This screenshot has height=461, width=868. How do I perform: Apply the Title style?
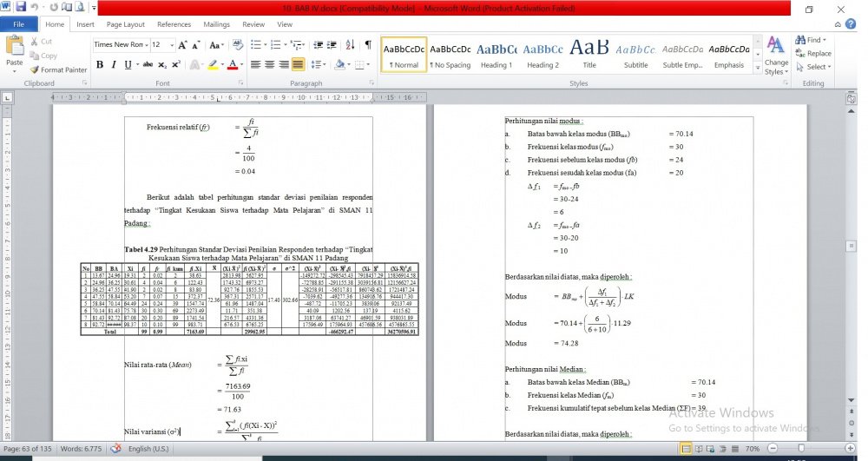tap(589, 56)
